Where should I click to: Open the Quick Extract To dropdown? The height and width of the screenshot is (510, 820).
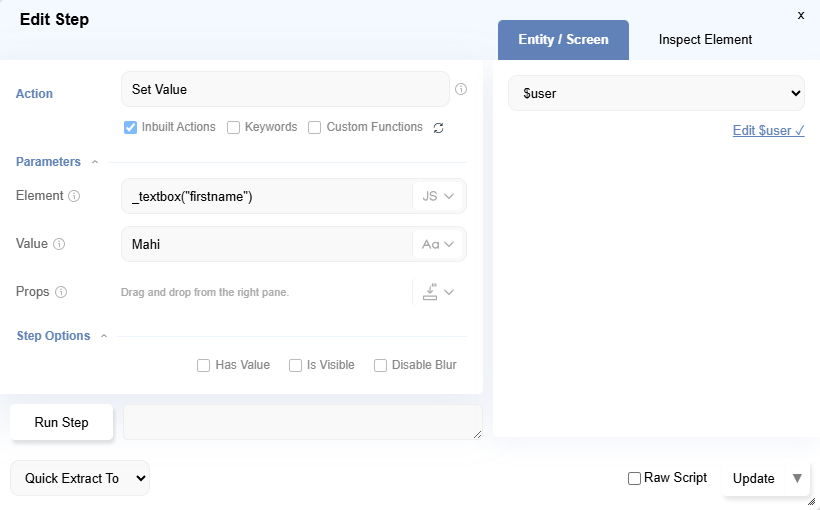[80, 478]
